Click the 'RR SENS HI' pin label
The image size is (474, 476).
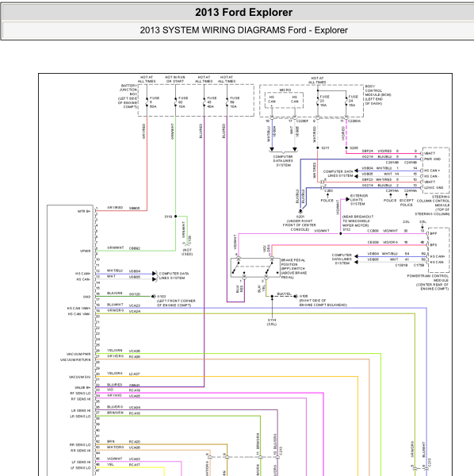[81, 451]
